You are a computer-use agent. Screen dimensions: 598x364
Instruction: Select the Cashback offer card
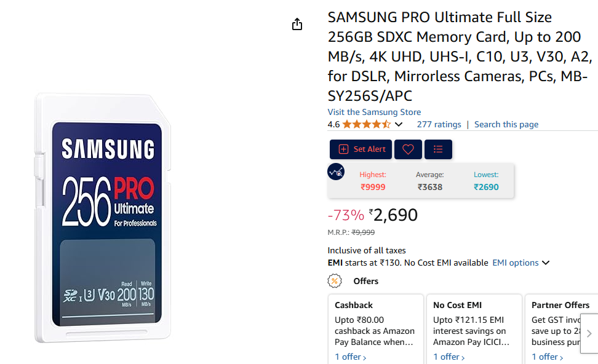[375, 326]
